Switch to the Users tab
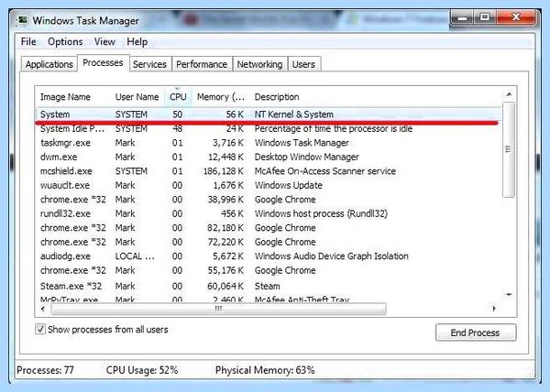 (x=303, y=64)
